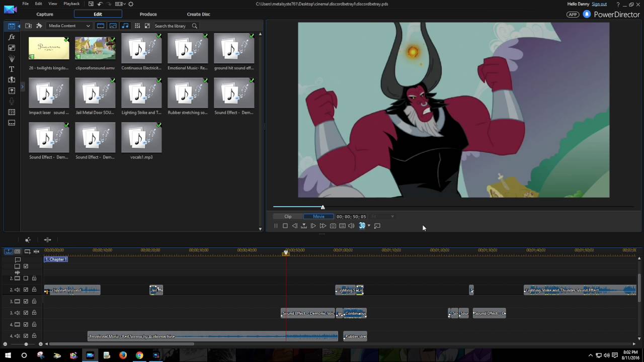Click the Magic Tools wand icon above timeline
The height and width of the screenshot is (362, 644).
click(x=28, y=240)
